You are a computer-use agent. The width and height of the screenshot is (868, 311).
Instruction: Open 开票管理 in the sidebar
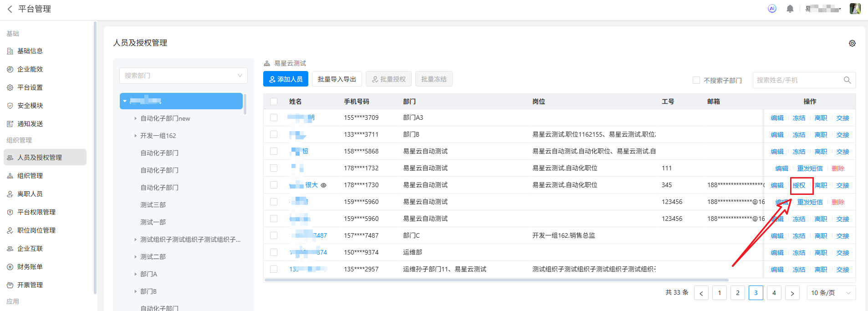[30, 285]
